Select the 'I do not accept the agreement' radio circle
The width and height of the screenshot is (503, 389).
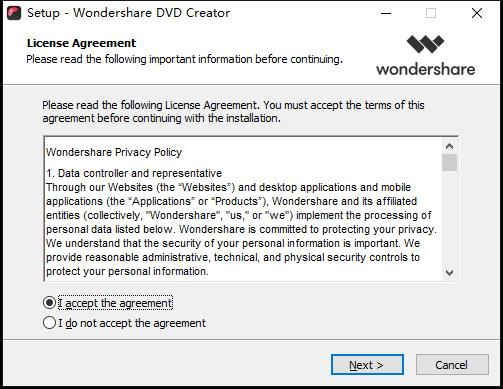coord(49,323)
